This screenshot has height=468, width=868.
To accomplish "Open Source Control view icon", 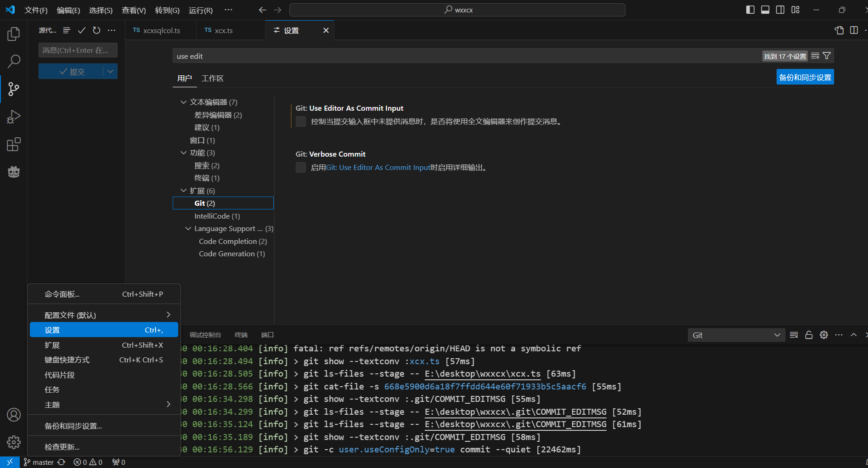I will click(x=14, y=89).
